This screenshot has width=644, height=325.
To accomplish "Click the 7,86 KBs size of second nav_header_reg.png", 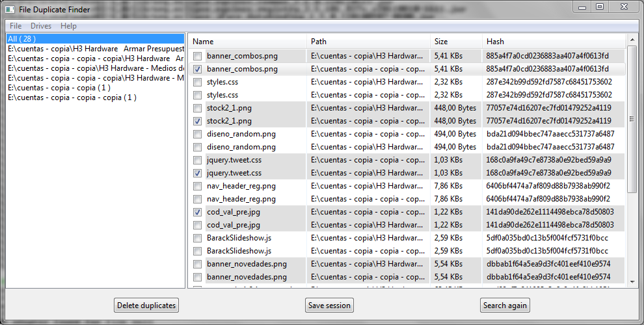I will (448, 199).
